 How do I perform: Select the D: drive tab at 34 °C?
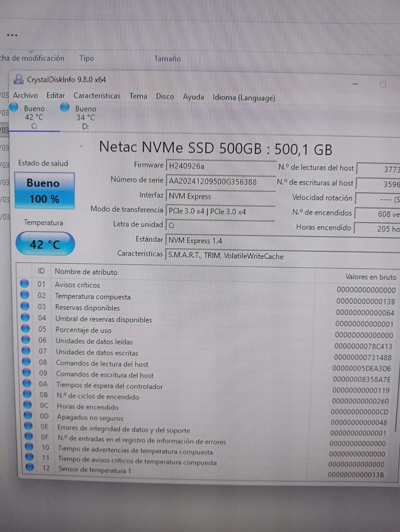point(85,118)
